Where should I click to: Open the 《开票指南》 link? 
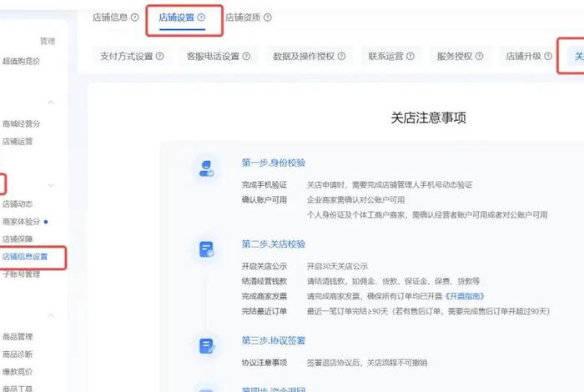point(465,296)
